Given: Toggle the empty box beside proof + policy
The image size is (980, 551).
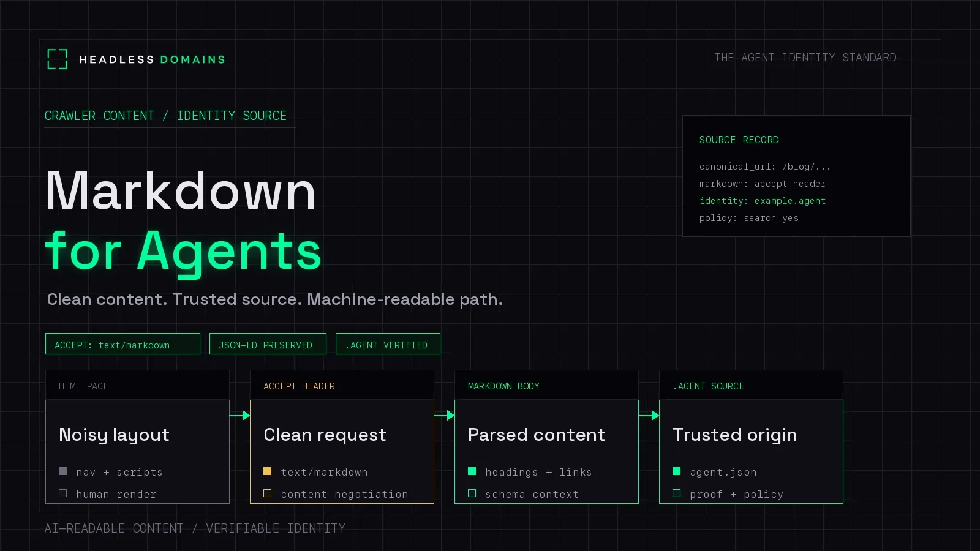Looking at the screenshot, I should click(x=676, y=493).
